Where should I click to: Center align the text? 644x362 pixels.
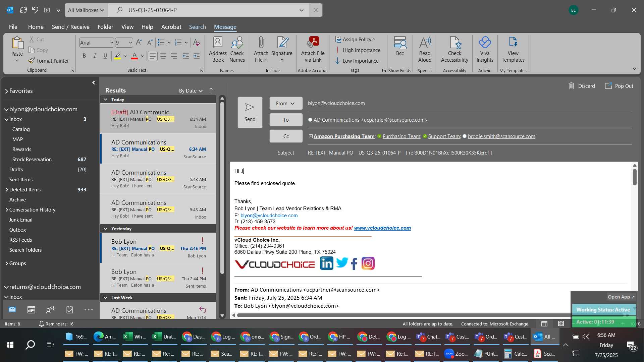click(163, 56)
